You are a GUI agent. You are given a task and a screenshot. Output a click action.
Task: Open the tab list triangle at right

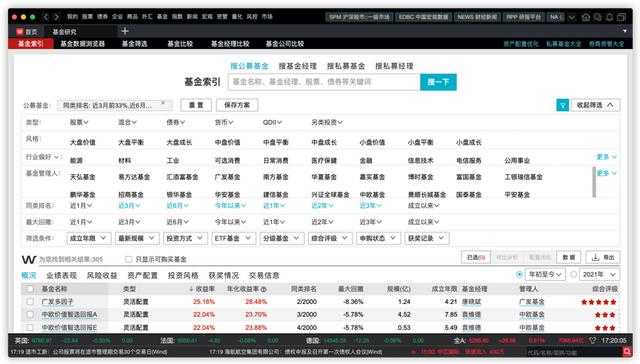pos(624,31)
